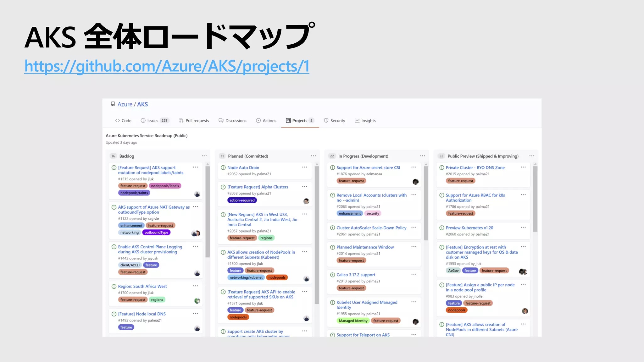This screenshot has width=644, height=362.
Task: Open the AKS support of Azure NAT Gateway issue
Action: click(x=154, y=210)
